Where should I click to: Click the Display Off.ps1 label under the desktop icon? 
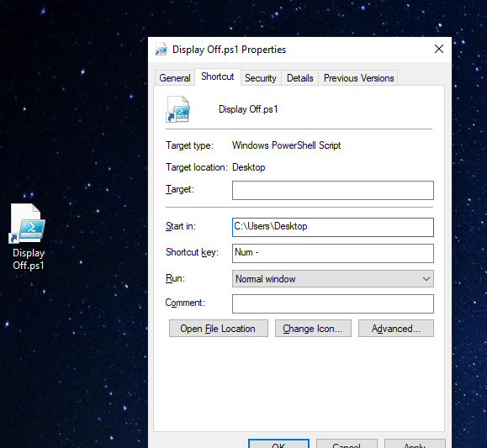coord(29,259)
